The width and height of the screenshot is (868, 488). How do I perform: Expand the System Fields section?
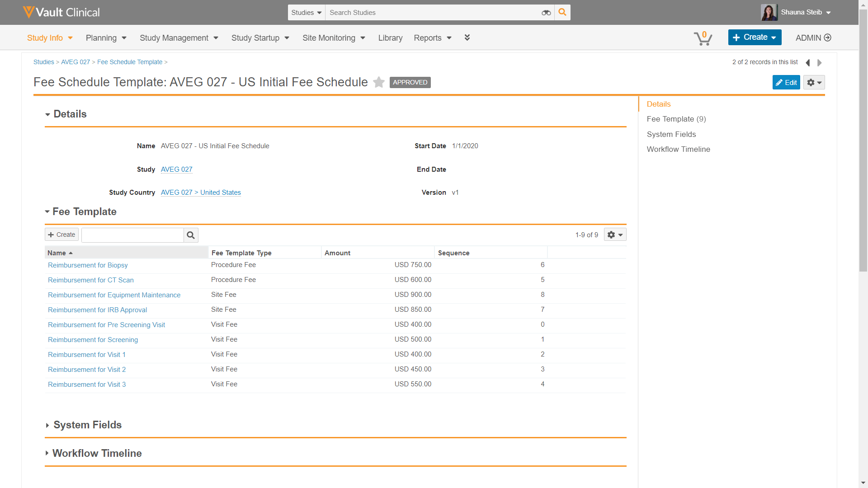click(47, 425)
